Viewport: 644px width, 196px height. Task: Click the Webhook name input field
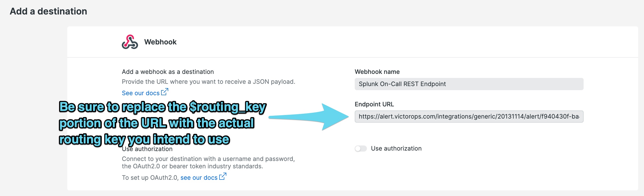[x=469, y=84]
